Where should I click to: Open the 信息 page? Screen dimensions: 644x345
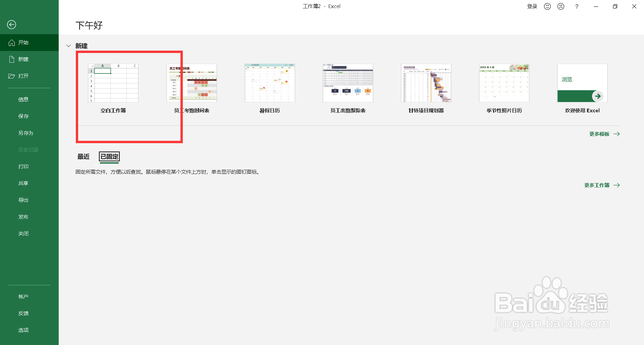[29, 100]
